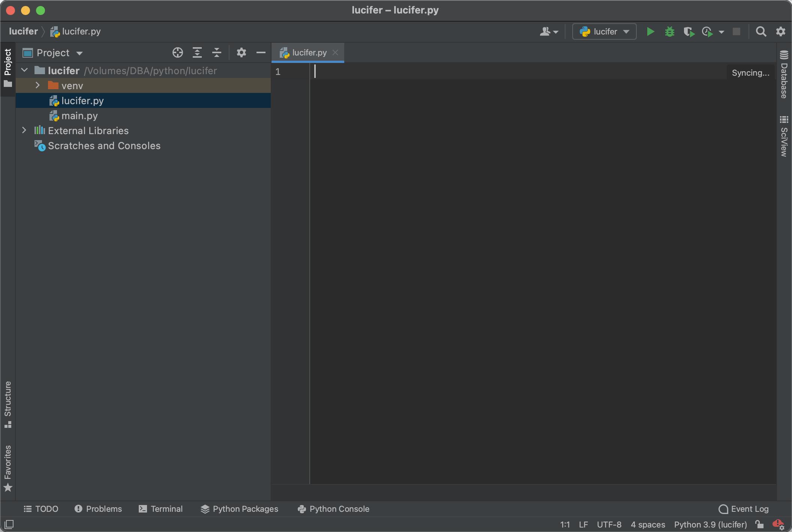Click the Search everywhere magnifier icon
The height and width of the screenshot is (532, 792).
(x=762, y=31)
